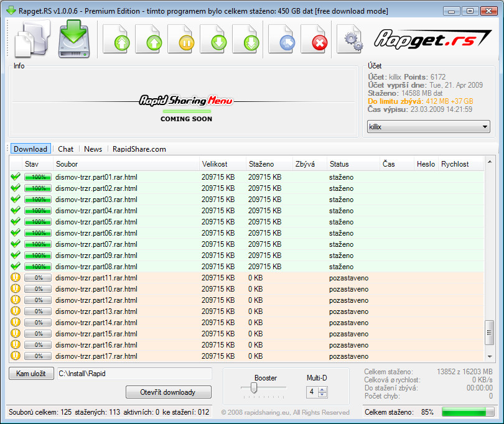Open the News tab

pos(93,149)
